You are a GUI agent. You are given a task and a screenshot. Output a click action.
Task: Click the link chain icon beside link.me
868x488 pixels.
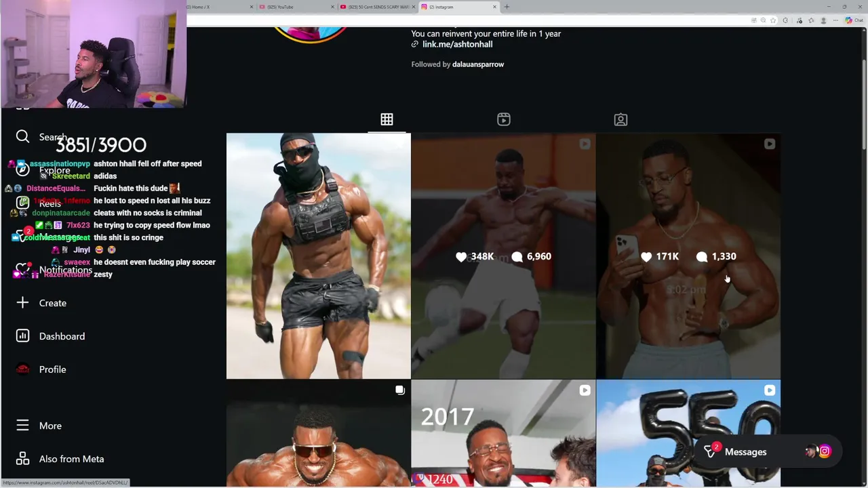point(415,44)
